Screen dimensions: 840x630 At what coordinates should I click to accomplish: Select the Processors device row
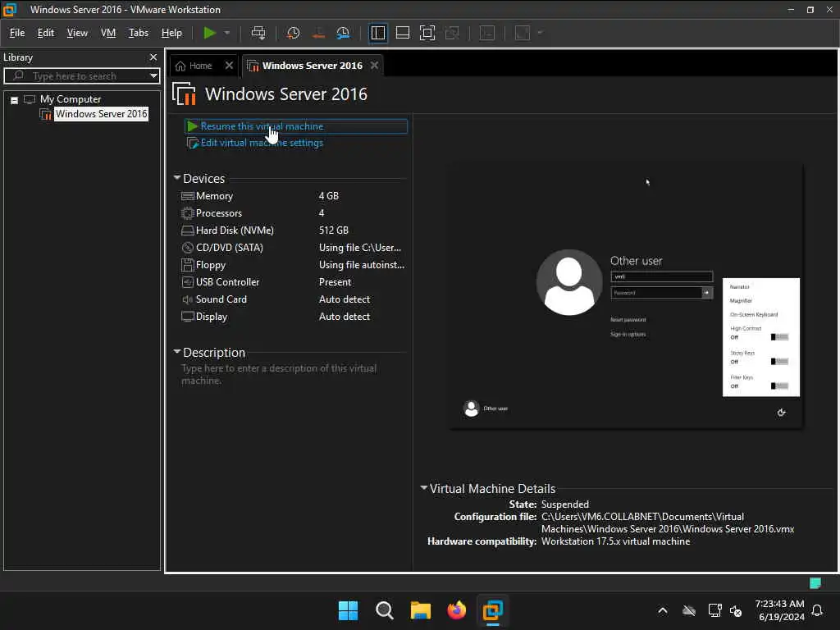[293, 213]
